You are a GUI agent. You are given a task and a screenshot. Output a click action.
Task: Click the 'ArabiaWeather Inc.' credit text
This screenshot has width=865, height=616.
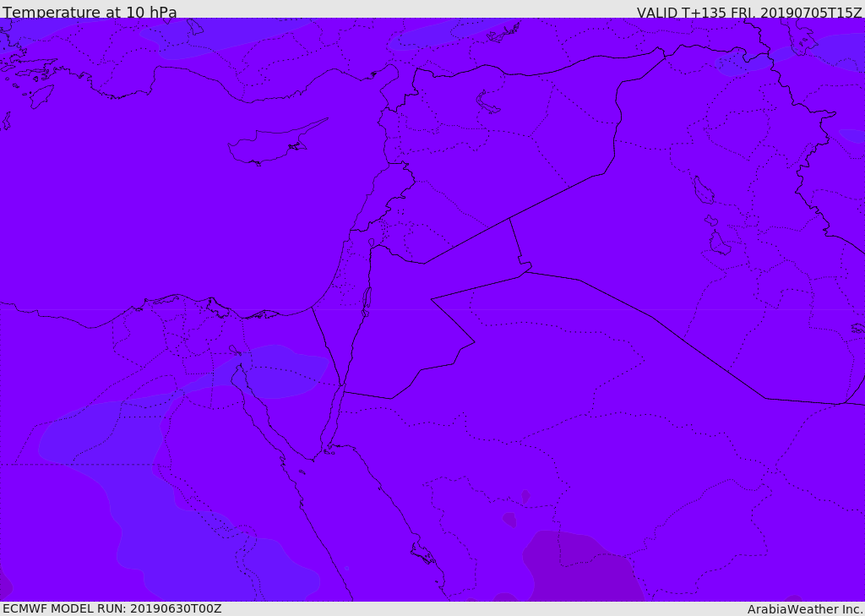click(804, 609)
